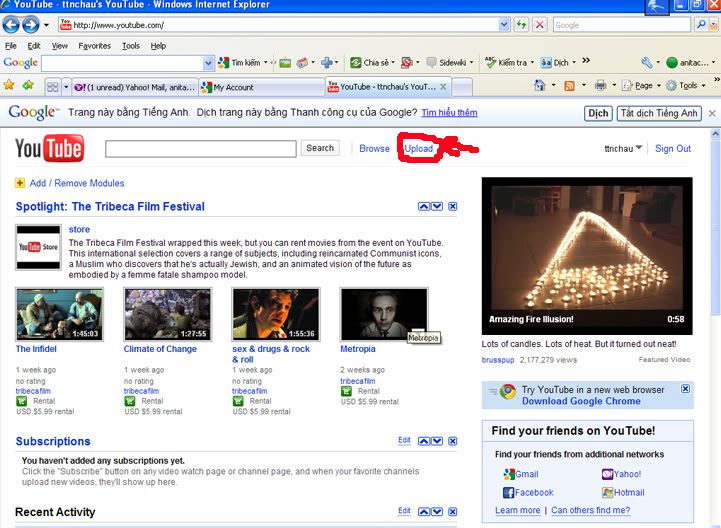Click the browser Forward arrow button

(31, 24)
